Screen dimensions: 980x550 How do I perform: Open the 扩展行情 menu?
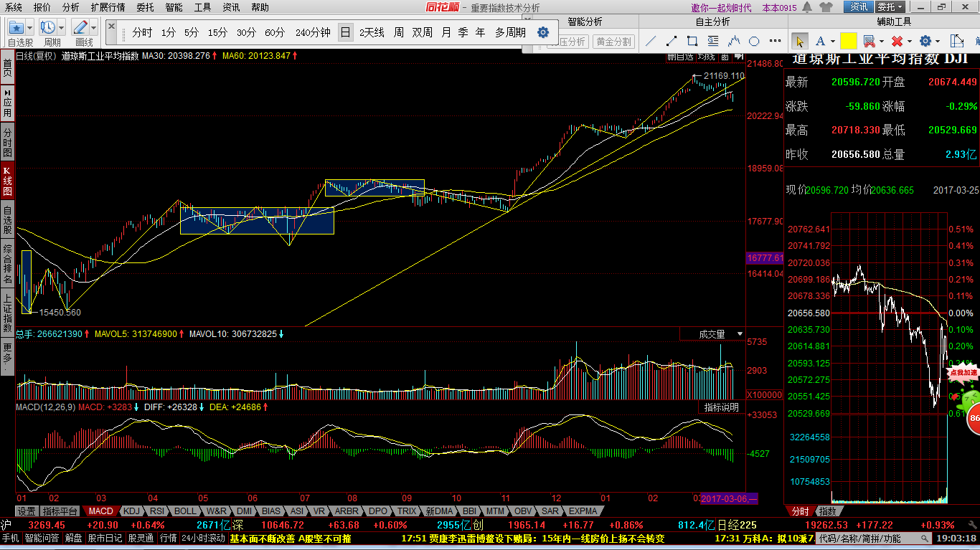pos(108,7)
